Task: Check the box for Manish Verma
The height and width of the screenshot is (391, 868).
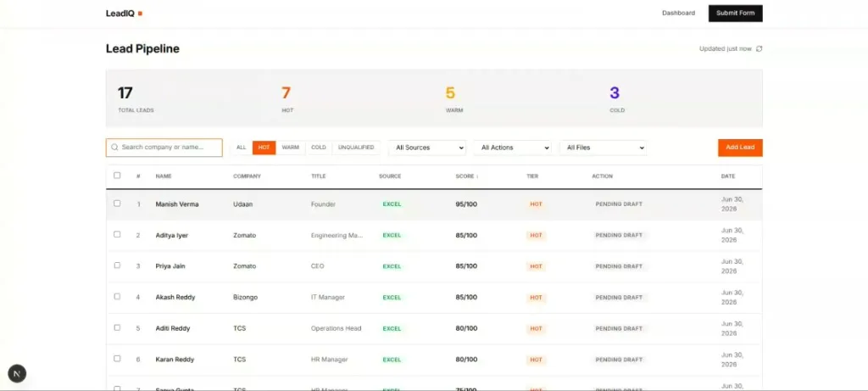Action: click(117, 204)
